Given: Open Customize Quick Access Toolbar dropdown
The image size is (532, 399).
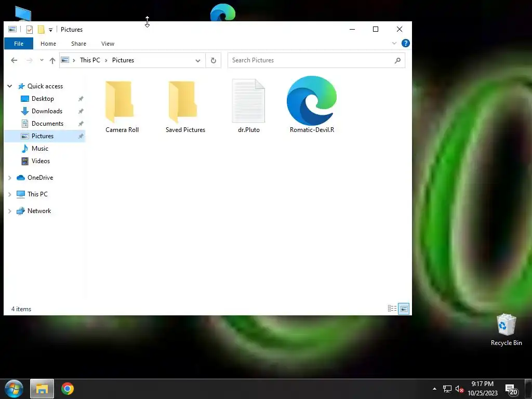Looking at the screenshot, I should 50,30.
